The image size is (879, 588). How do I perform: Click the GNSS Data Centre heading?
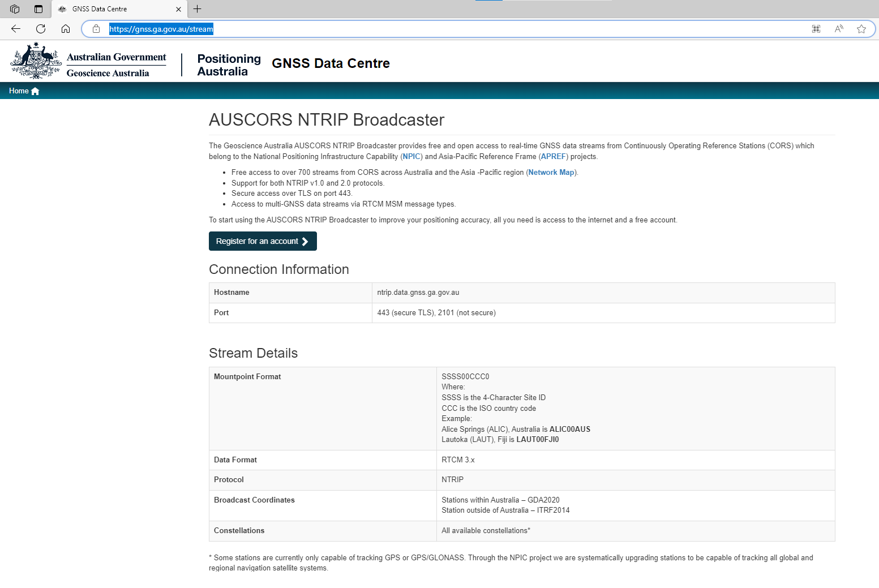(331, 63)
